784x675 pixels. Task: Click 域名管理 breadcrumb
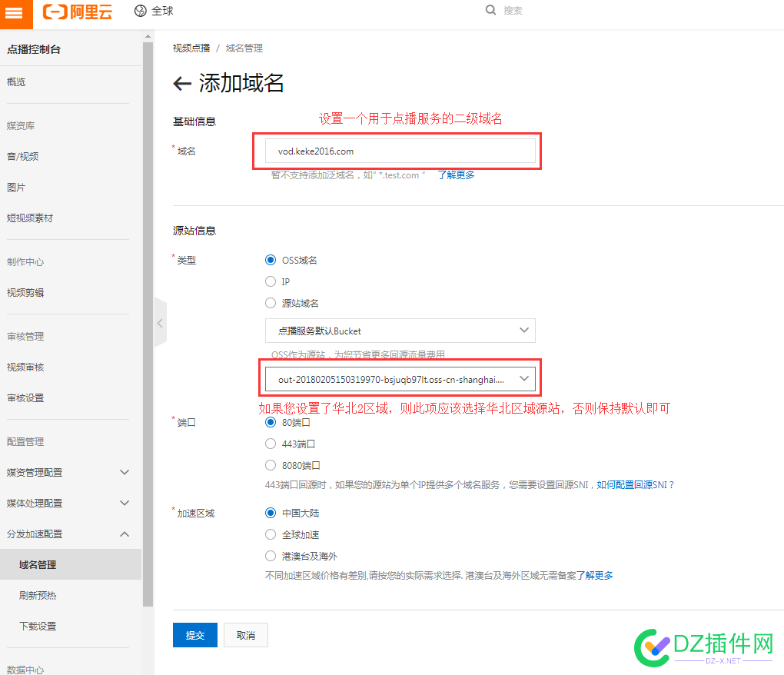[244, 48]
